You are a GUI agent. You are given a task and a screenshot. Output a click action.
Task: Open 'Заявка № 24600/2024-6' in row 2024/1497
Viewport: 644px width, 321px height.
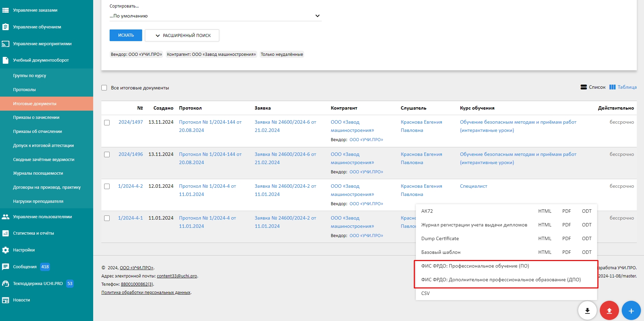[285, 126]
